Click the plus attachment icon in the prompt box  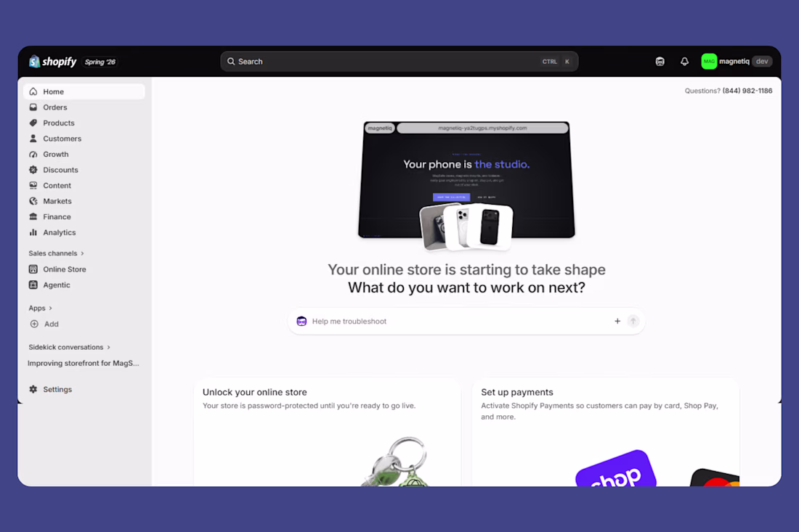tap(617, 322)
